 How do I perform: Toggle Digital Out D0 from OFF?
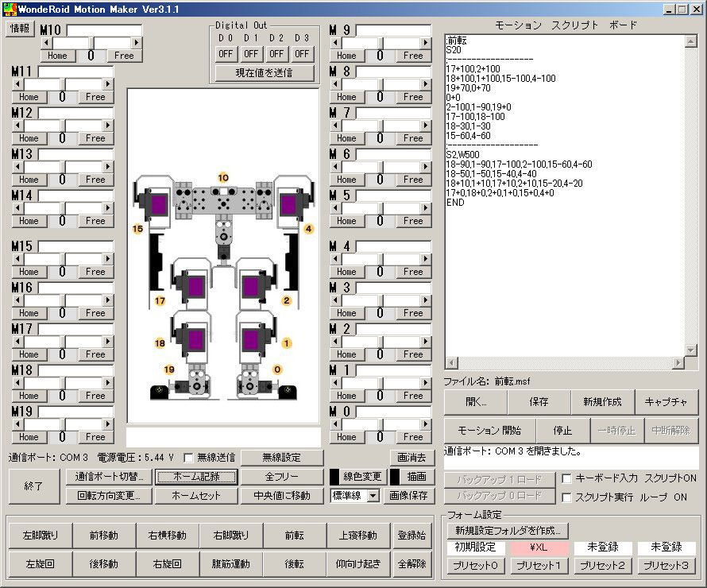pos(226,54)
